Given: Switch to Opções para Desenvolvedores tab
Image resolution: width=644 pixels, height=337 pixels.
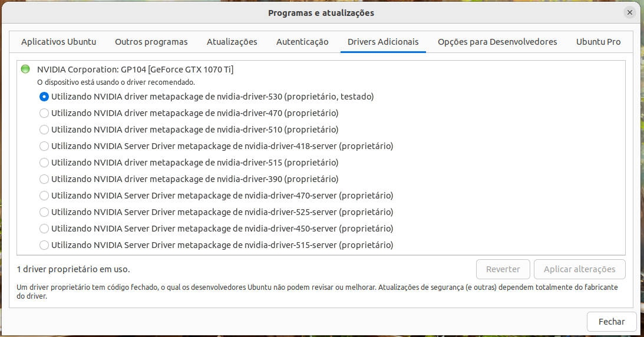Looking at the screenshot, I should pos(497,42).
